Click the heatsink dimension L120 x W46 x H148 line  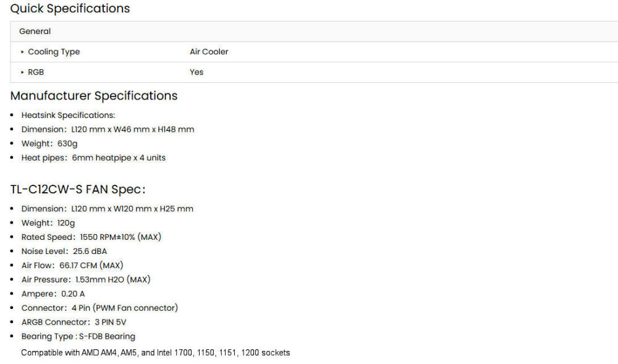pos(108,129)
